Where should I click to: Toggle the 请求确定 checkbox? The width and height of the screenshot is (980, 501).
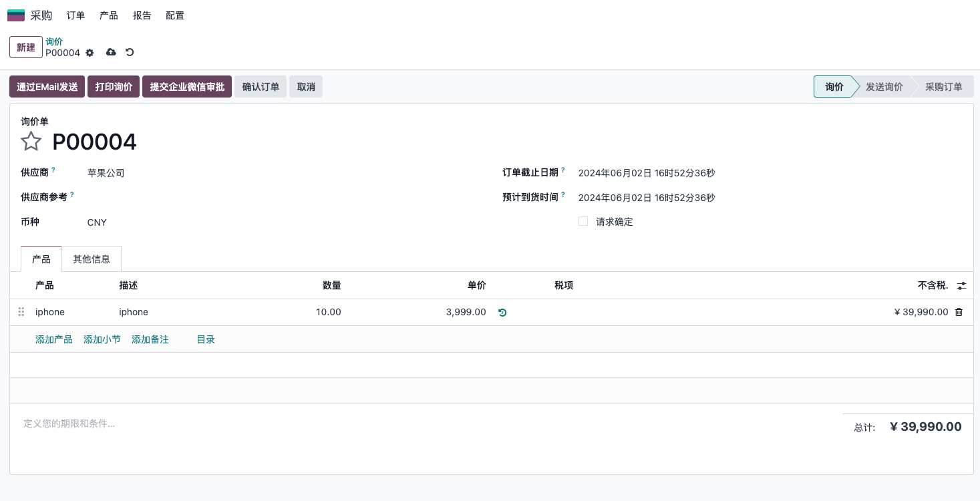click(x=583, y=221)
